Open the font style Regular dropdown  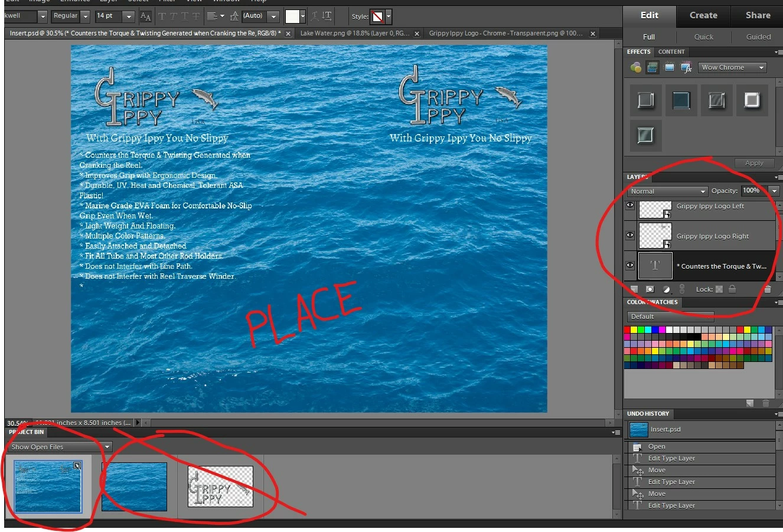(85, 17)
